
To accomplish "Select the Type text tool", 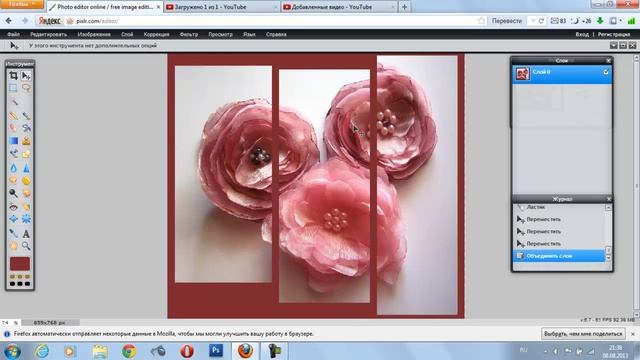I will [x=26, y=233].
